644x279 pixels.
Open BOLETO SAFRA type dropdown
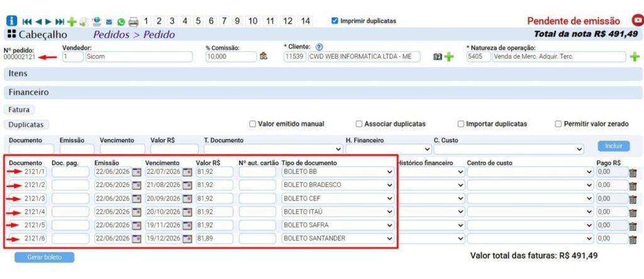point(338,225)
